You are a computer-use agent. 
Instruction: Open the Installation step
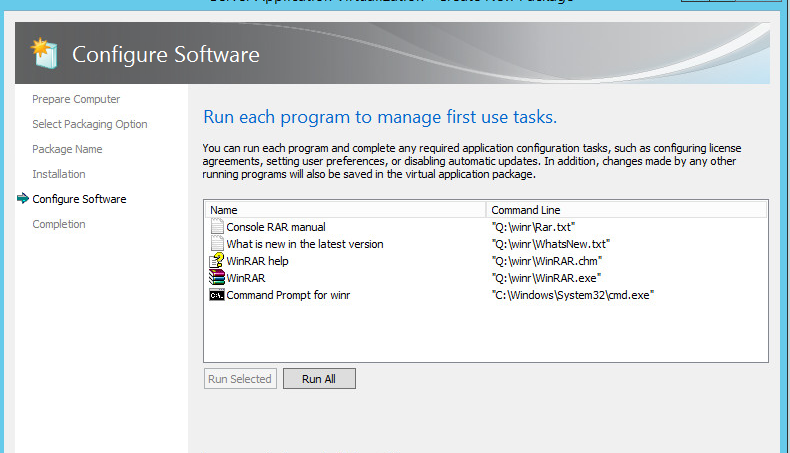tap(59, 174)
